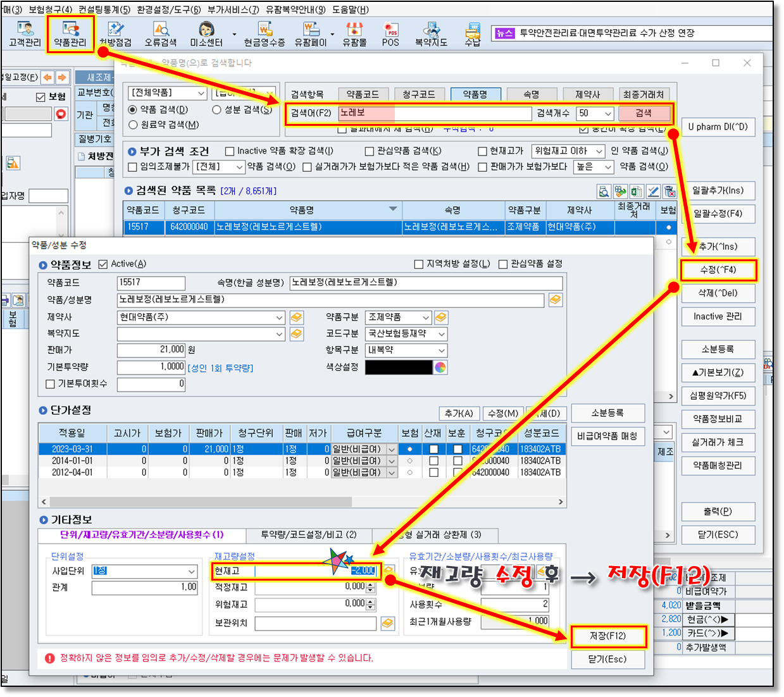Image resolution: width=784 pixels, height=697 pixels.
Task: Click the 현재고 stock quantity field
Action: [x=316, y=571]
